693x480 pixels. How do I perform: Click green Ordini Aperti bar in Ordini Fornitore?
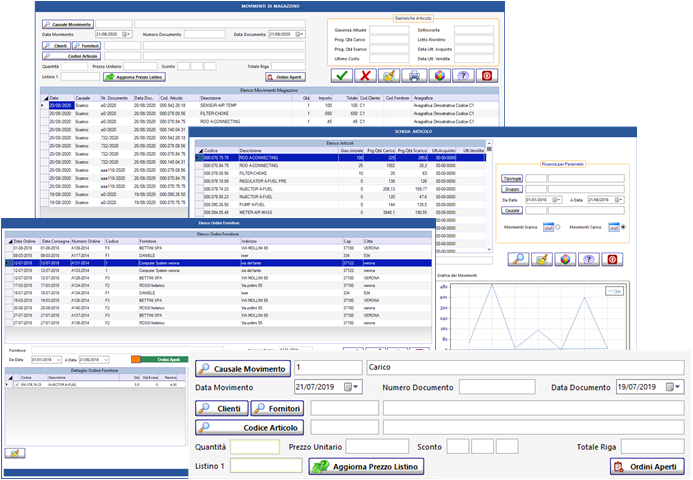click(164, 359)
